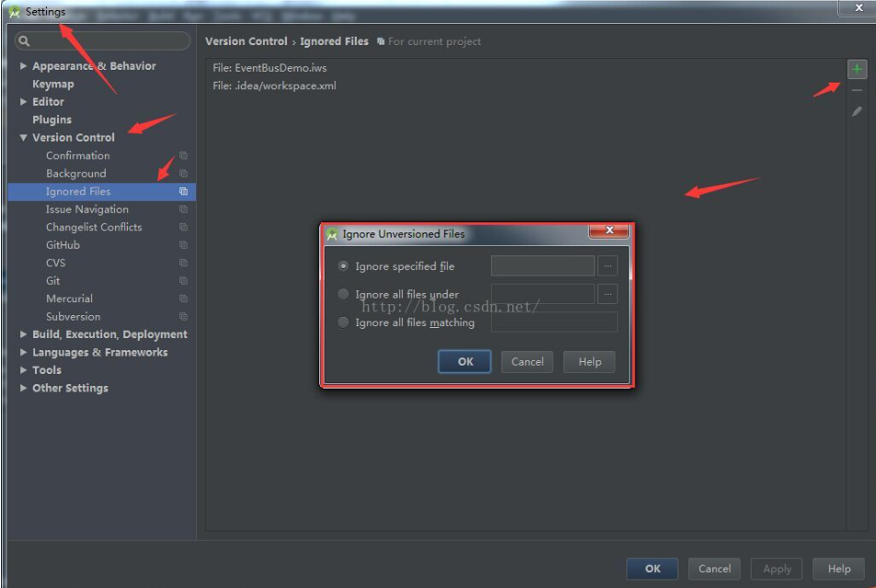Viewport: 876px width, 588px height.
Task: Open Git version control settings
Action: tap(52, 280)
